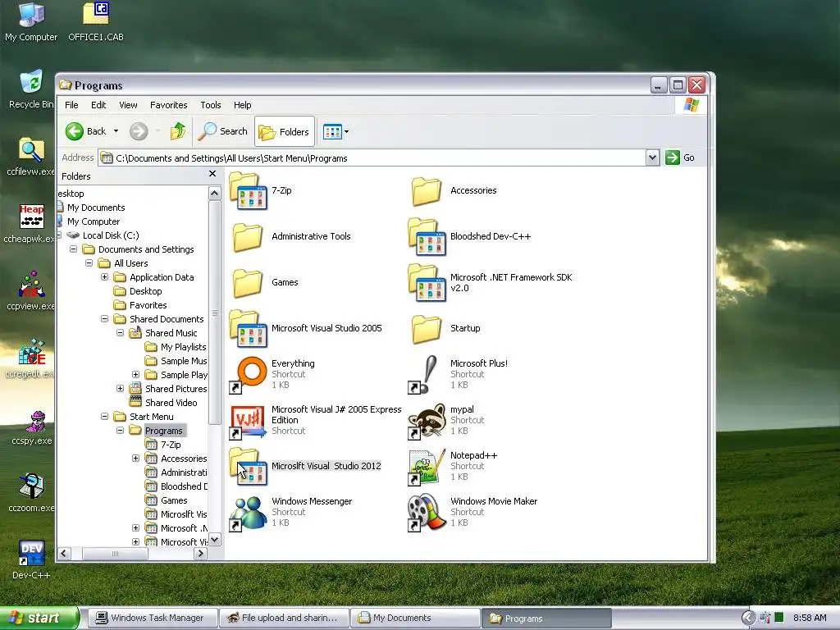Collapse Documents and Settings tree node
The image size is (840, 630).
(74, 249)
